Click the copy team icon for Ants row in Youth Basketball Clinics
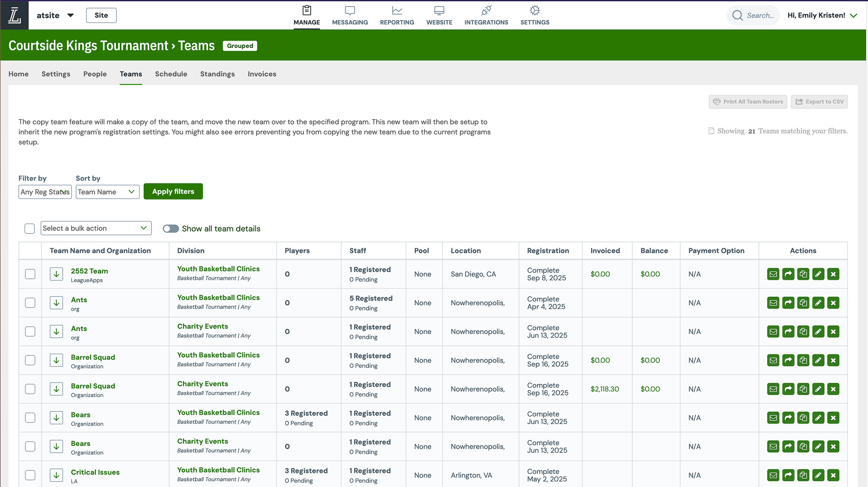The width and height of the screenshot is (868, 487). coord(803,303)
